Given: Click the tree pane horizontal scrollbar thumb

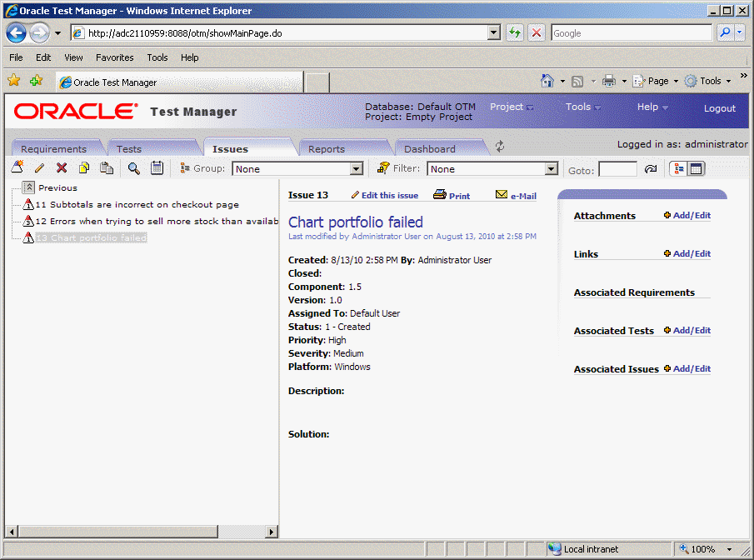Looking at the screenshot, I should click(117, 531).
